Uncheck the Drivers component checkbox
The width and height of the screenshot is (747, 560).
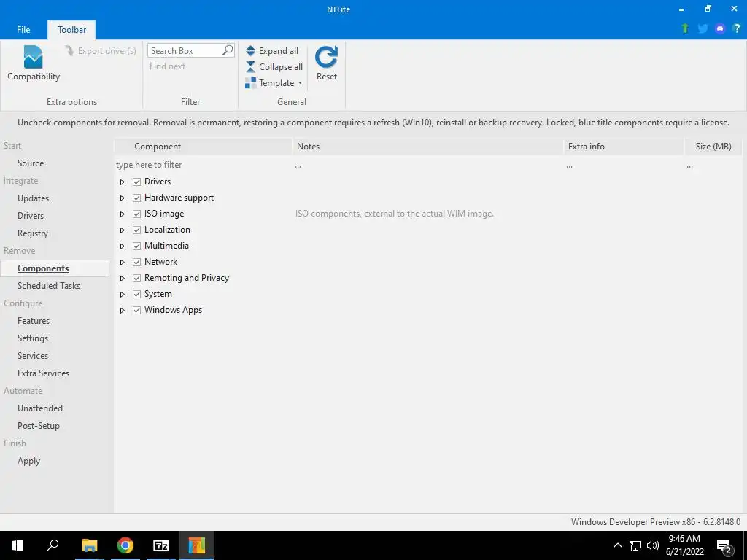pos(136,182)
